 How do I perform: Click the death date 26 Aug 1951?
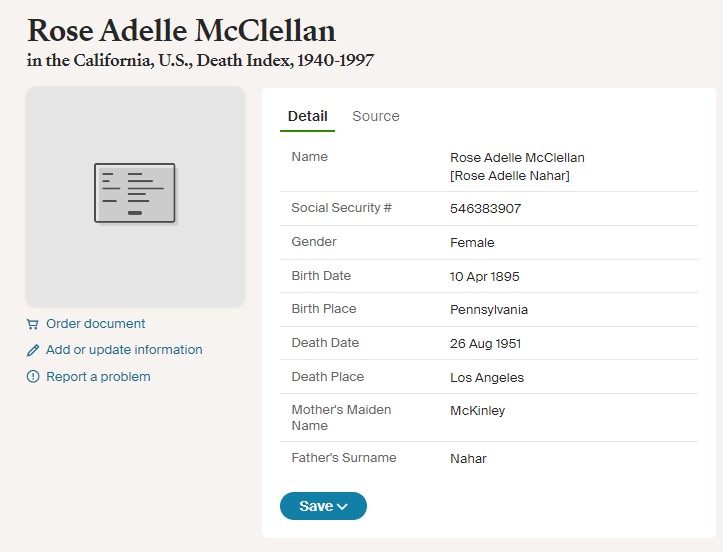[x=486, y=344]
